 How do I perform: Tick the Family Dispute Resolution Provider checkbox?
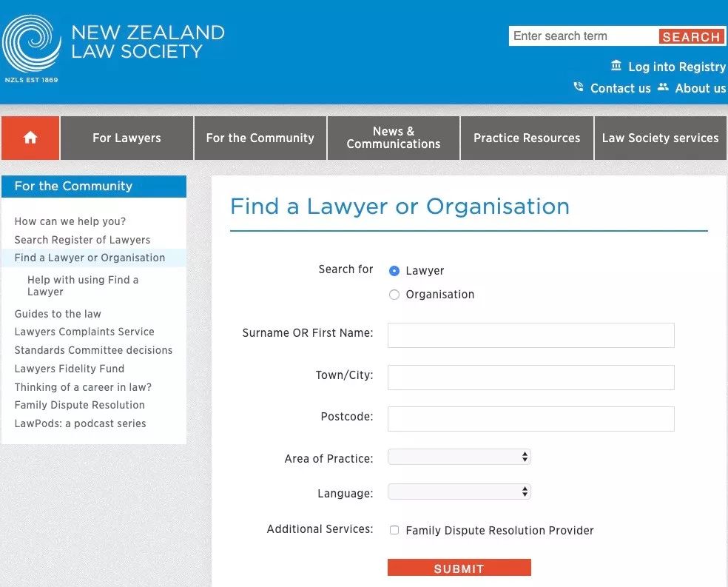tap(394, 530)
